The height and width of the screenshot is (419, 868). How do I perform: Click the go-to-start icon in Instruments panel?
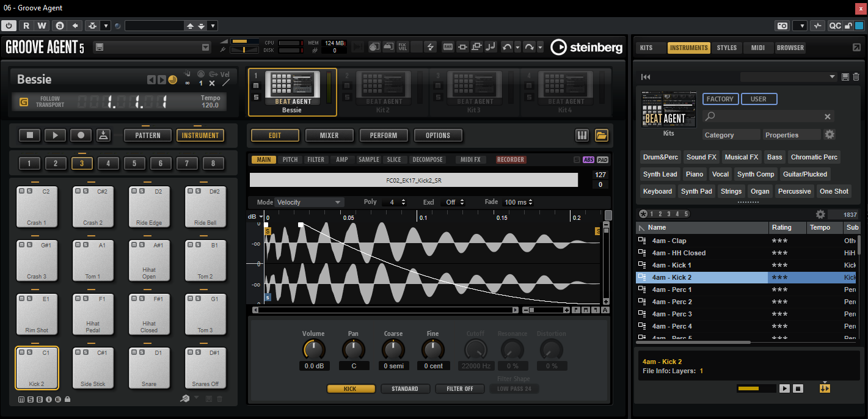(646, 77)
